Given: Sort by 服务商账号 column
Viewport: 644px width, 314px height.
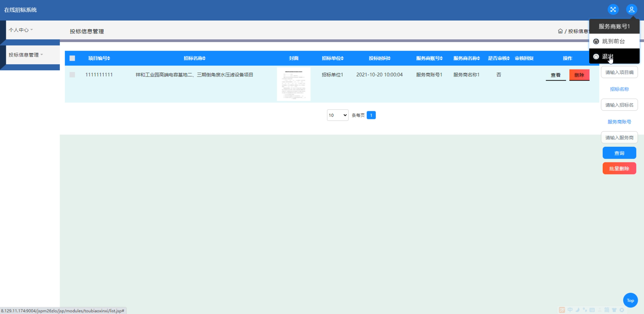Looking at the screenshot, I should coord(429,58).
